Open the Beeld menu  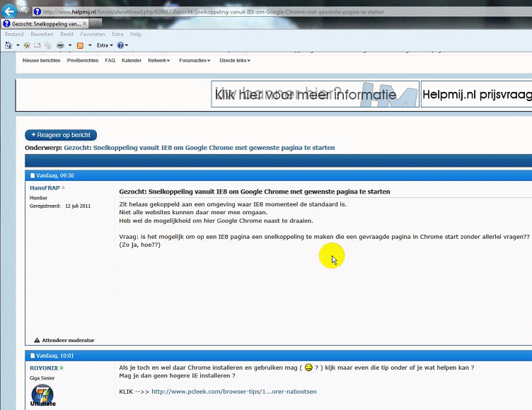point(66,34)
